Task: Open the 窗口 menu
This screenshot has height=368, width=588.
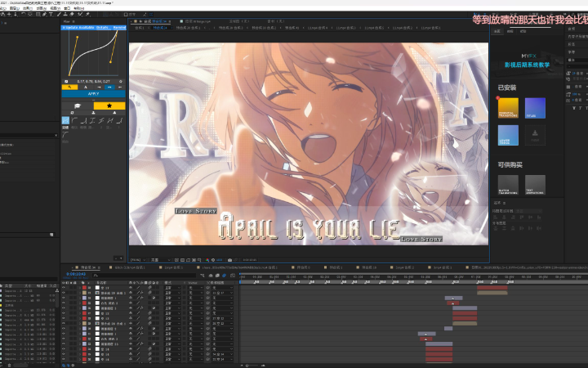Action: pos(67,8)
